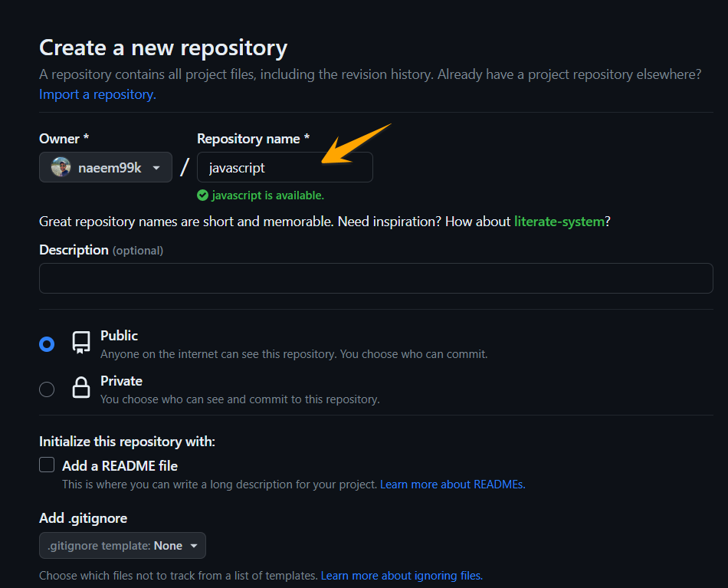Click the Private label text
Screen dimensions: 728x588
pos(122,381)
